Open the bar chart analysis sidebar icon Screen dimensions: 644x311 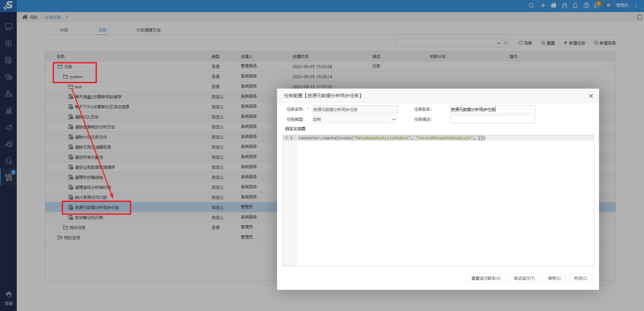(9, 110)
